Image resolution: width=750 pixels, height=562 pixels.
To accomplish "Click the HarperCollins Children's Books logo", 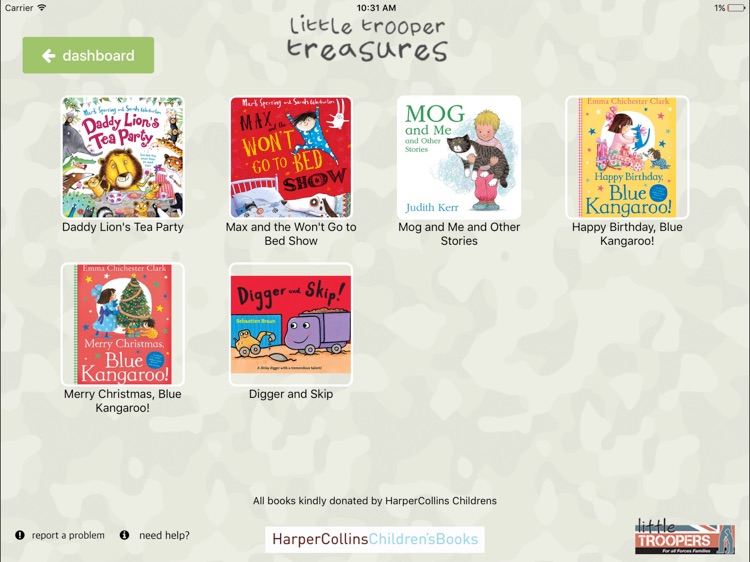I will [x=375, y=539].
